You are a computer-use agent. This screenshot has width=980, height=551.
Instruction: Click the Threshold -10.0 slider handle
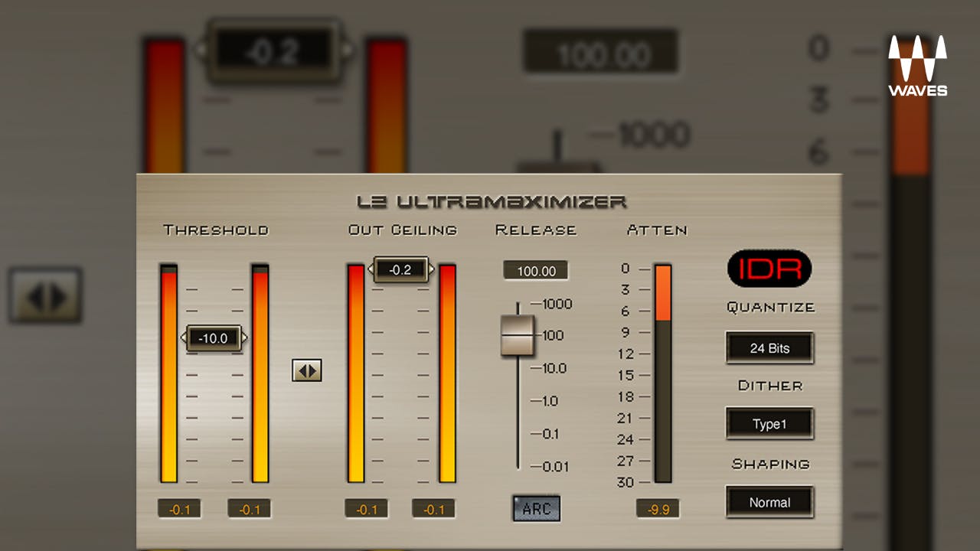click(x=214, y=338)
